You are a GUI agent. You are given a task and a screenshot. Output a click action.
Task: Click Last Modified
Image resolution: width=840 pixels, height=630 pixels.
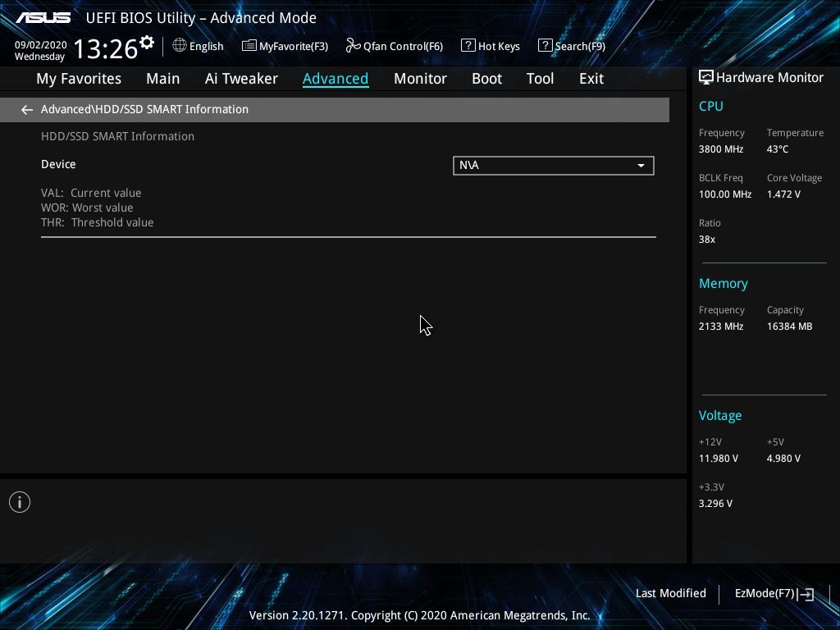click(671, 593)
